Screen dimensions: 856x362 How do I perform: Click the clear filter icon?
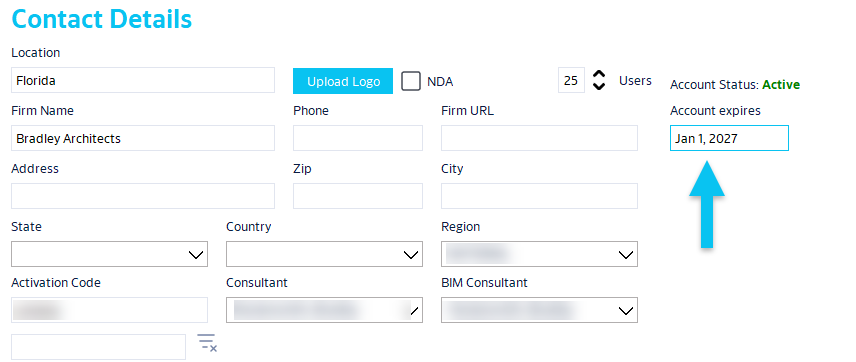207,342
